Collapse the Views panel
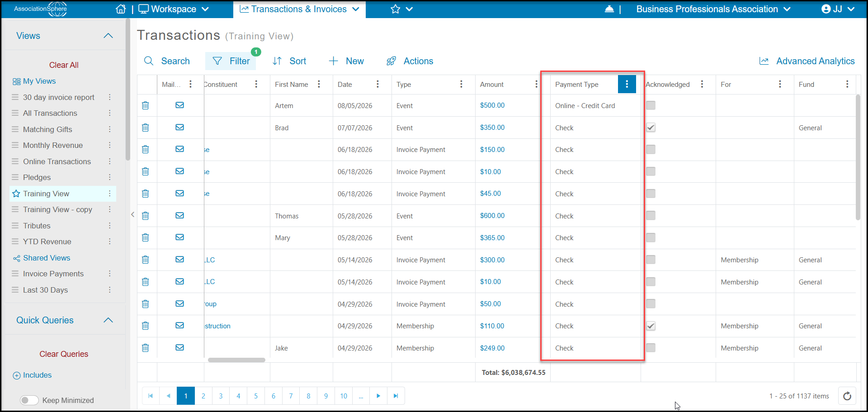868x412 pixels. click(108, 36)
